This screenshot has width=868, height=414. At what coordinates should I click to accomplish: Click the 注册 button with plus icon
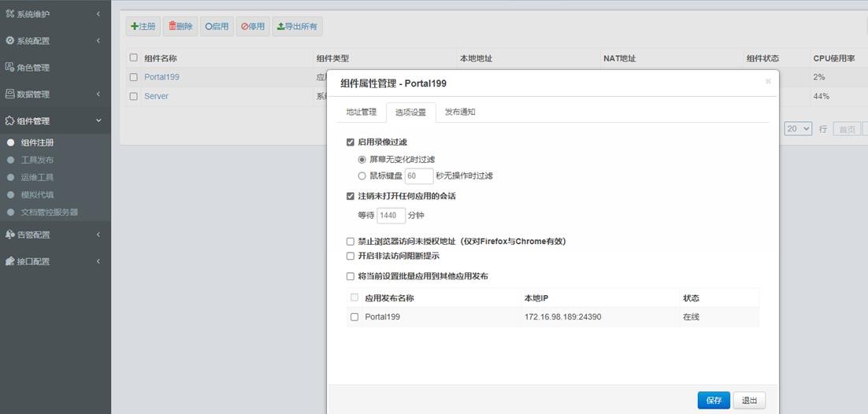pos(143,26)
